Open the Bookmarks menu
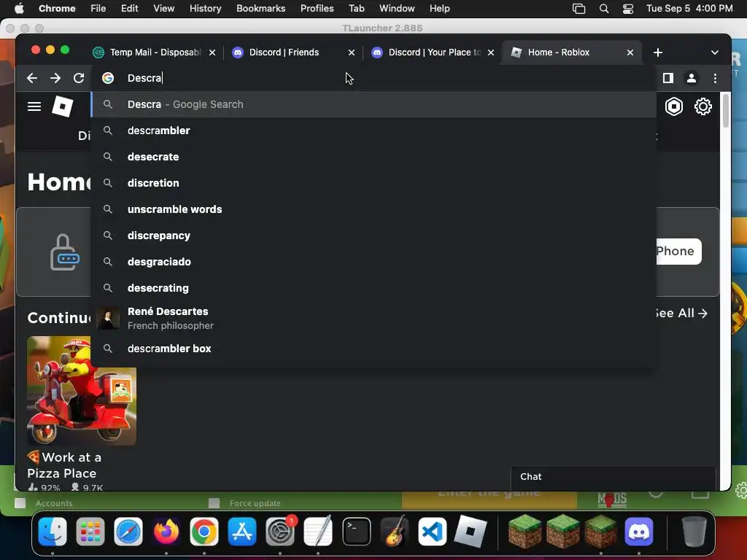The height and width of the screenshot is (560, 747). [260, 8]
